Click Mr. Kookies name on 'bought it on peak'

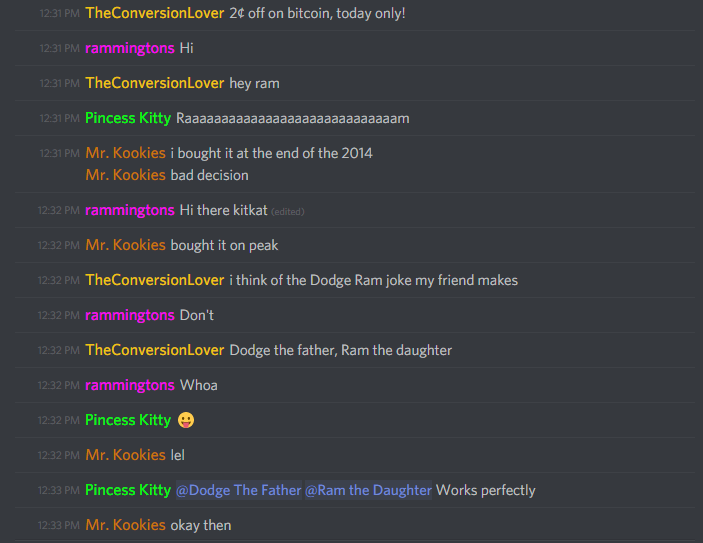point(126,245)
